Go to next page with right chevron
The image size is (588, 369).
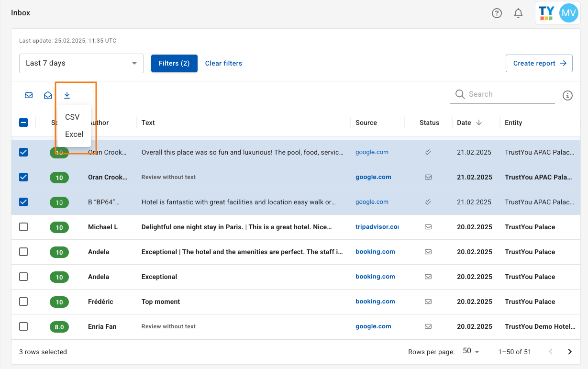tap(569, 352)
